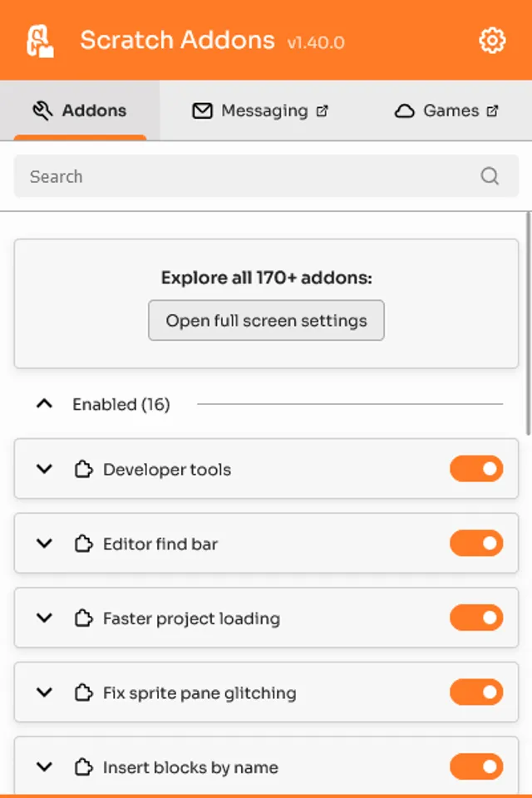
Task: Open settings via the gear icon
Action: pyautogui.click(x=492, y=40)
